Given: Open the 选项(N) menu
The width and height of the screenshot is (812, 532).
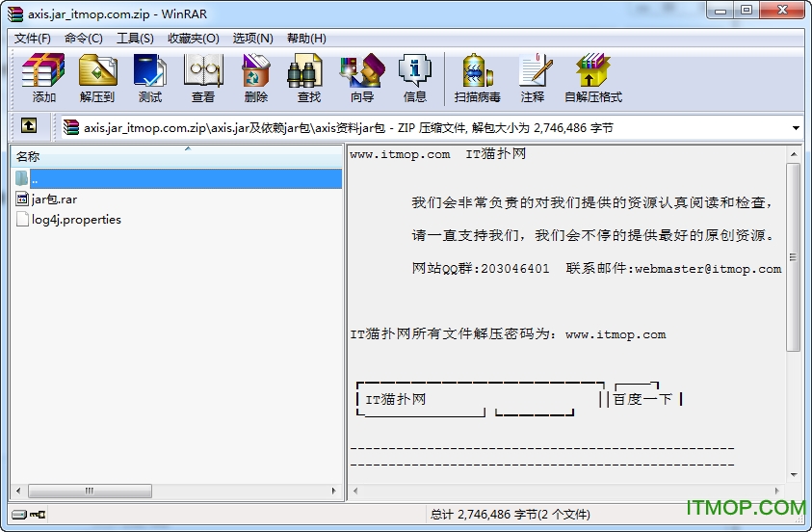Looking at the screenshot, I should pos(252,39).
